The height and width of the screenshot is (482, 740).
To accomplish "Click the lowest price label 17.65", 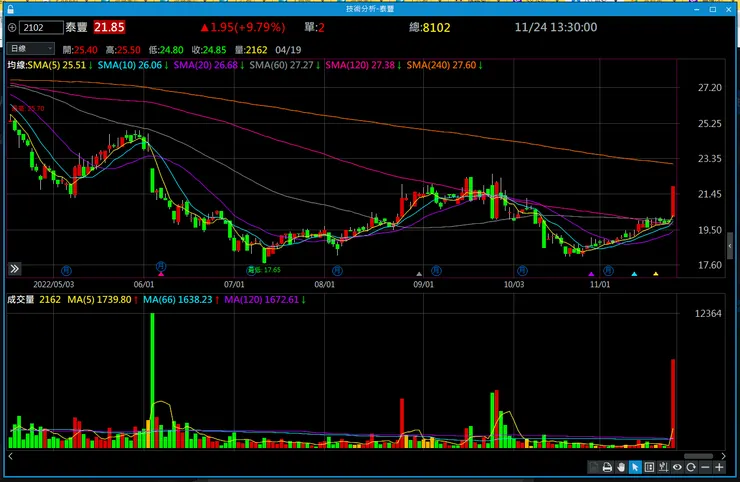I will point(264,270).
